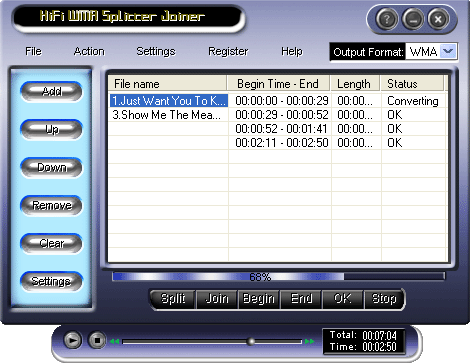The image size is (470, 364).
Task: Click time range 00:00:29 - 00:00:52
Action: [282, 115]
